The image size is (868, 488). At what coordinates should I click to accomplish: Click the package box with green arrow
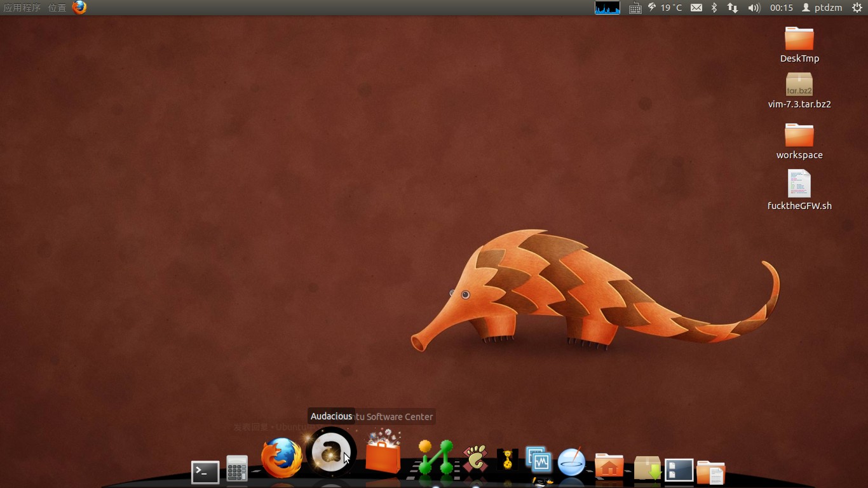pyautogui.click(x=648, y=468)
